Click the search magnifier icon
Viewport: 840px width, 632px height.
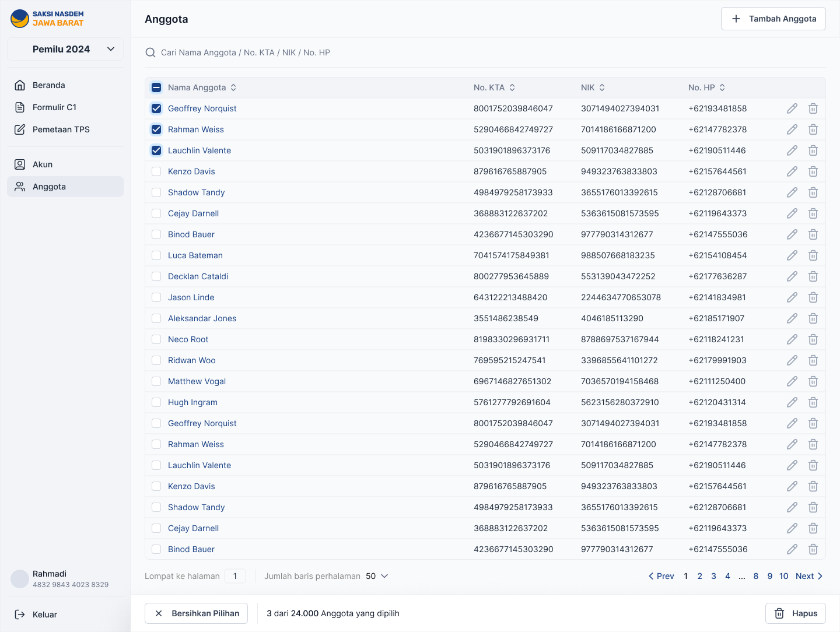[x=150, y=52]
